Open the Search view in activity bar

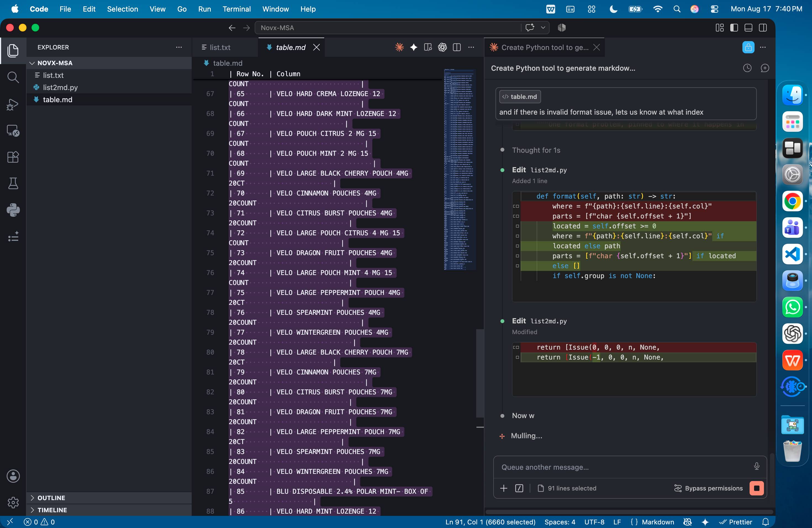tap(13, 77)
